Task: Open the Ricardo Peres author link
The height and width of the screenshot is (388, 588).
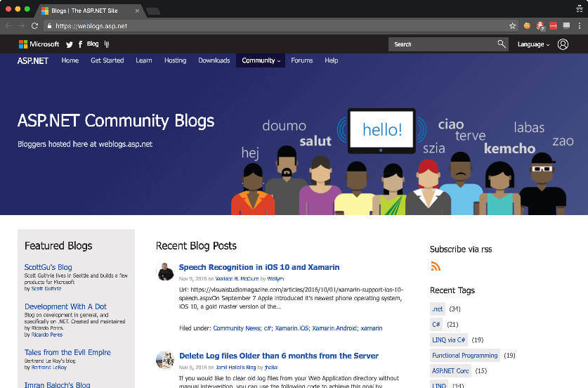Action: [47, 335]
